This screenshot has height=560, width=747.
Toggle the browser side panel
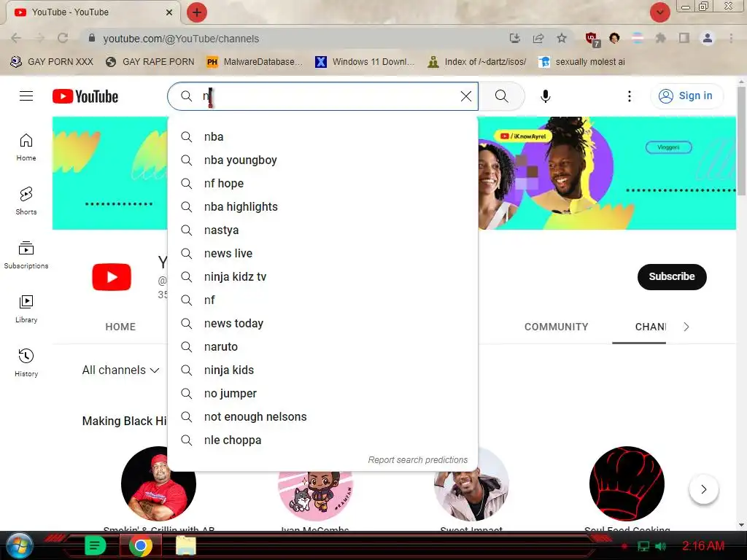(684, 38)
